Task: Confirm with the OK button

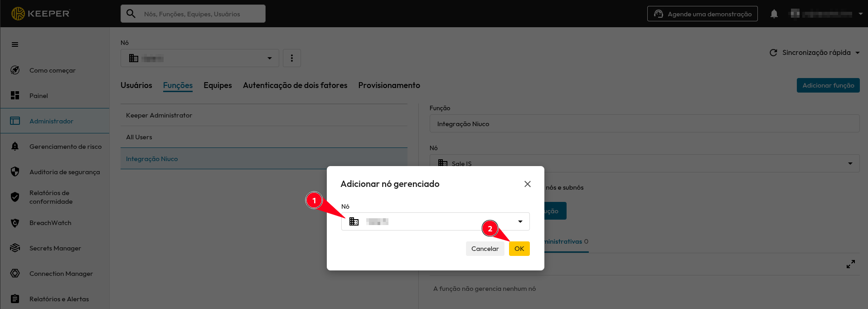Action: [519, 249]
